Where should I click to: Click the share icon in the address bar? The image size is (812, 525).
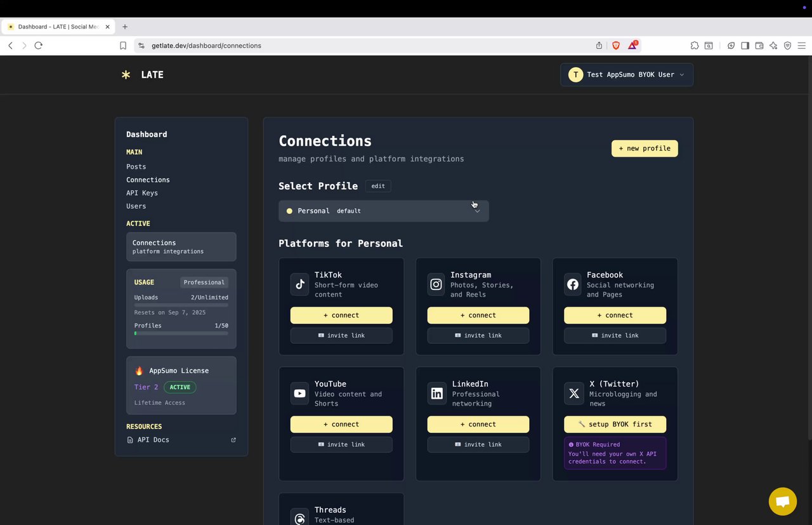point(599,46)
